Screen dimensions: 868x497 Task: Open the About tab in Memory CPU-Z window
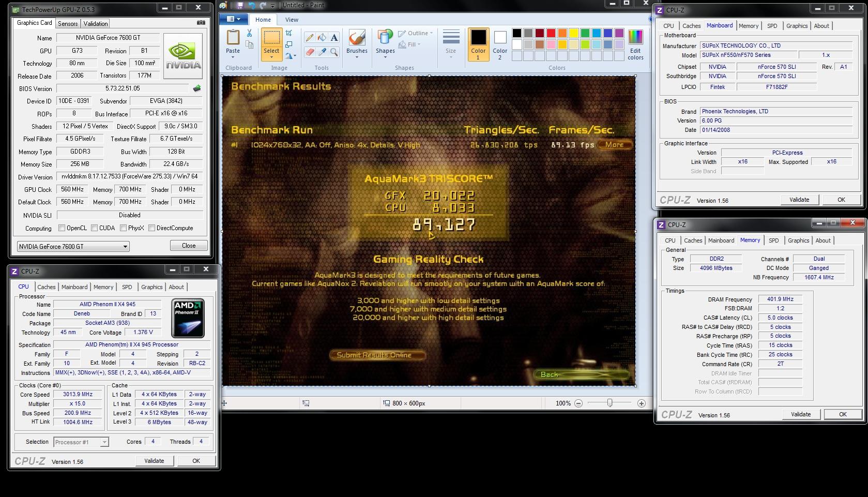pyautogui.click(x=823, y=240)
